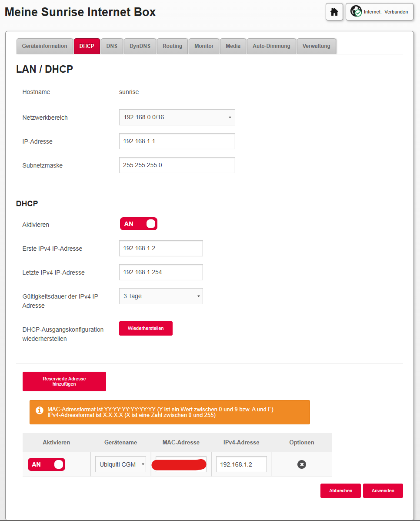Focus the Letzte IPv4 IP-Adresse field
The height and width of the screenshot is (521, 420).
[161, 272]
